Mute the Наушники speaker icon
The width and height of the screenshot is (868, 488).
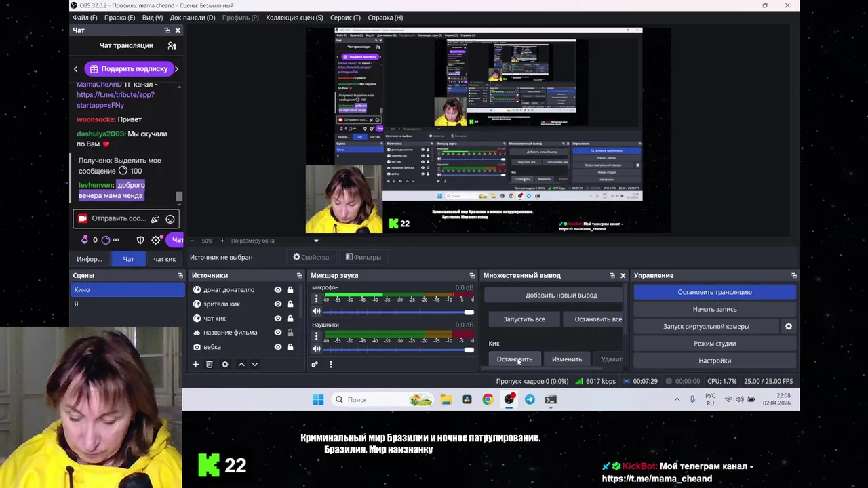point(316,348)
